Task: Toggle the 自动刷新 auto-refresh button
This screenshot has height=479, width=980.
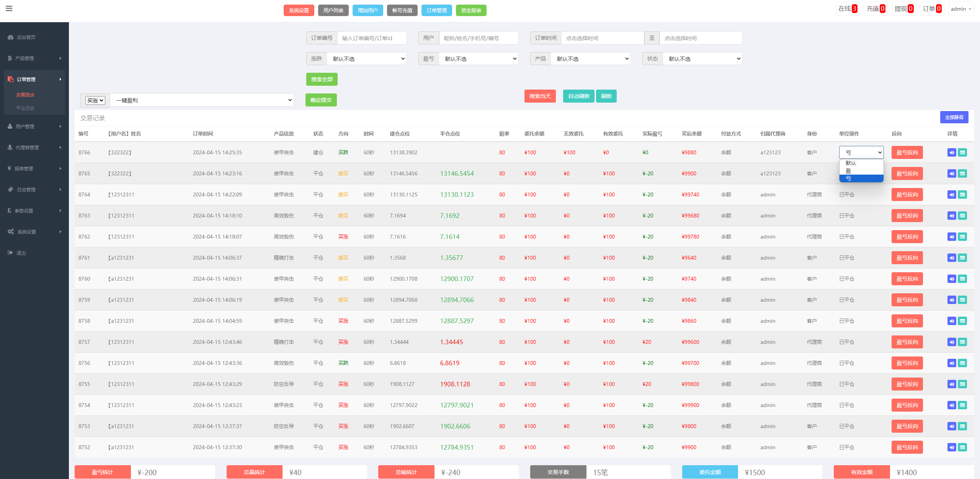Action: [578, 96]
